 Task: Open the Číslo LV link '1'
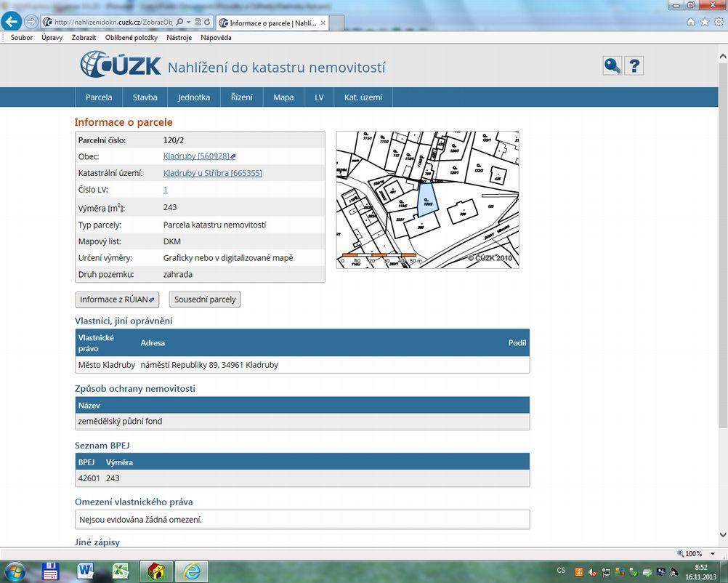[x=165, y=190]
